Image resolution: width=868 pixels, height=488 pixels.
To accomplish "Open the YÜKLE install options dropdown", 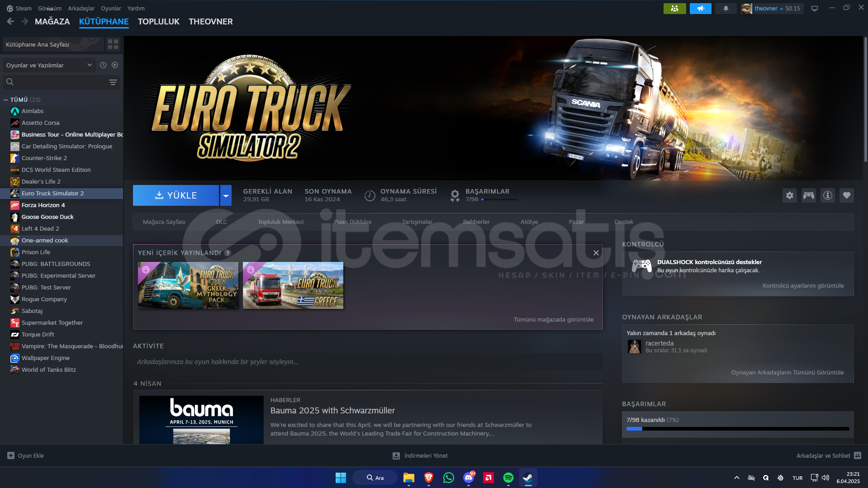I will [226, 195].
